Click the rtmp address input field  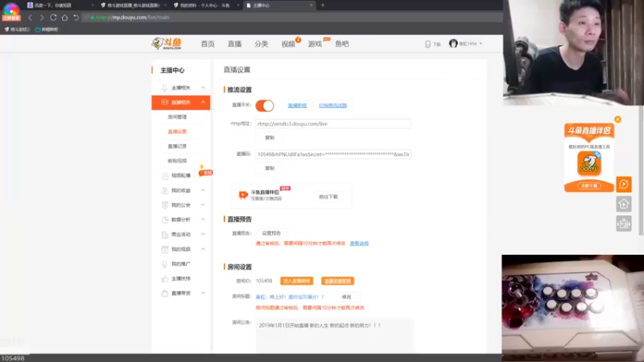[333, 124]
